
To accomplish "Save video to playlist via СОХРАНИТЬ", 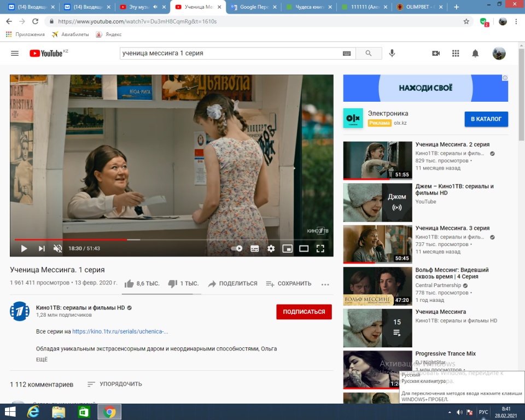I will tap(289, 284).
